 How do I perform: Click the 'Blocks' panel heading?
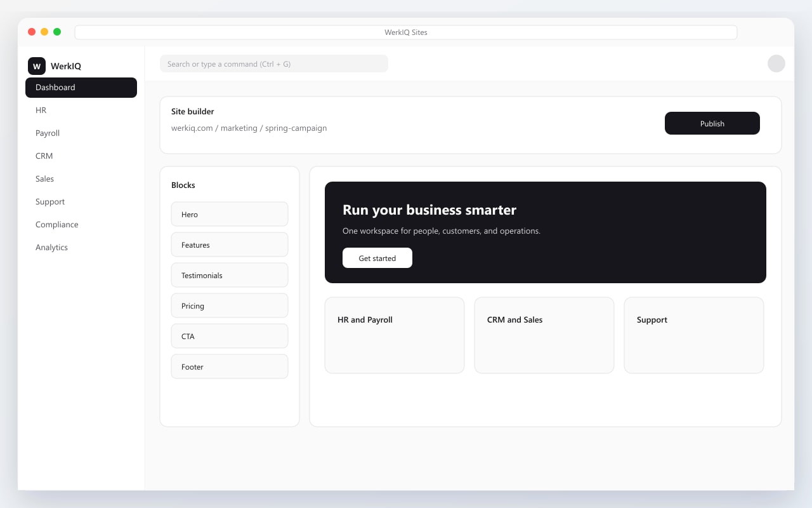click(x=183, y=185)
